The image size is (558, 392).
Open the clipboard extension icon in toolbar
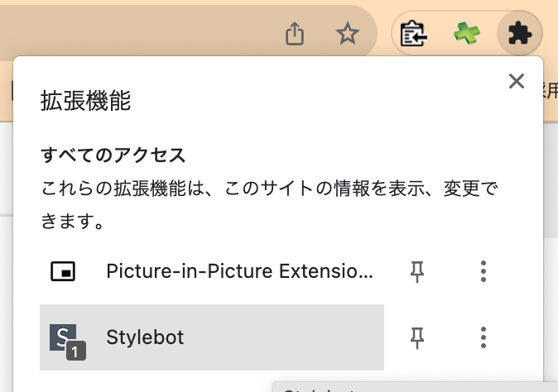coord(413,33)
